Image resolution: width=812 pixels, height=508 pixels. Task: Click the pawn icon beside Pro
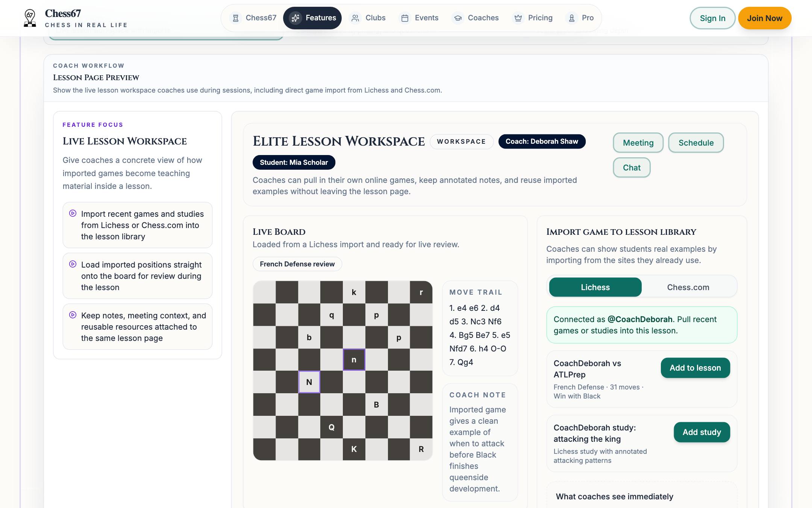point(572,18)
